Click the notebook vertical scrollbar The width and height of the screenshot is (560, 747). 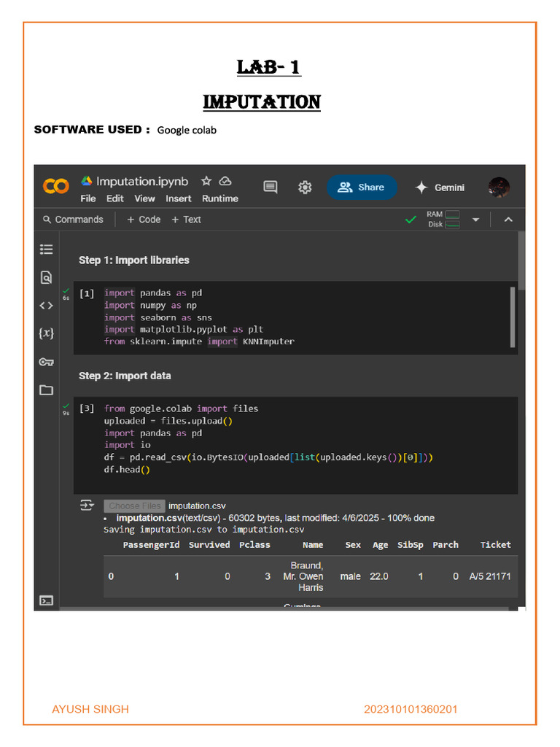(521, 260)
